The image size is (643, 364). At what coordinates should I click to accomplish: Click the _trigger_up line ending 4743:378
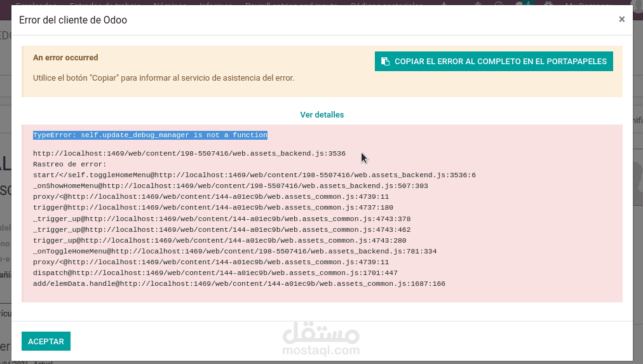tap(222, 219)
